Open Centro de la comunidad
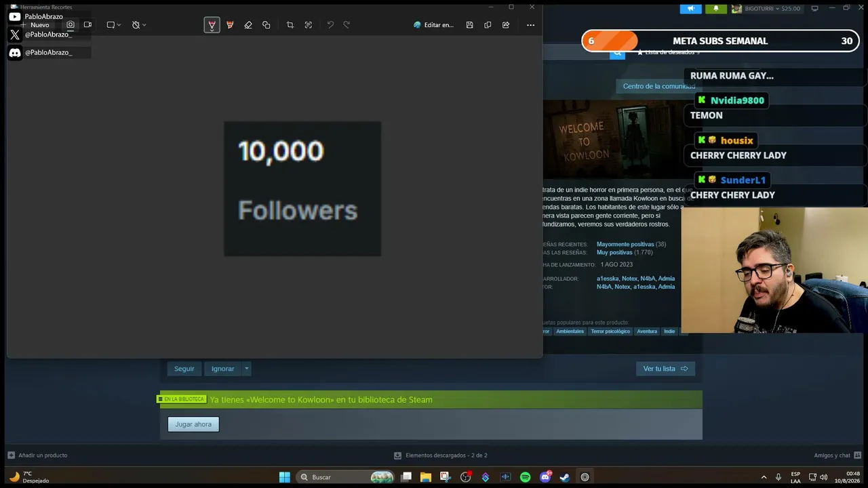The width and height of the screenshot is (868, 488). click(x=658, y=86)
